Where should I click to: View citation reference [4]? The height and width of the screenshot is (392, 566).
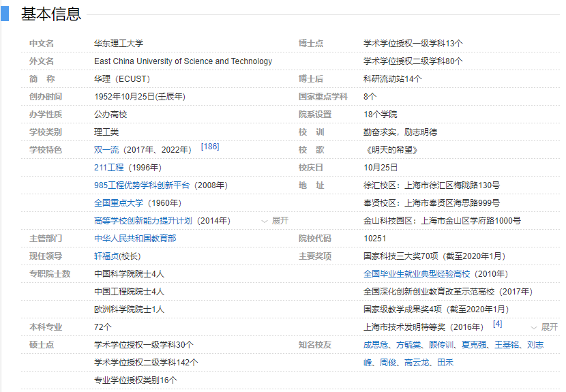click(x=498, y=324)
